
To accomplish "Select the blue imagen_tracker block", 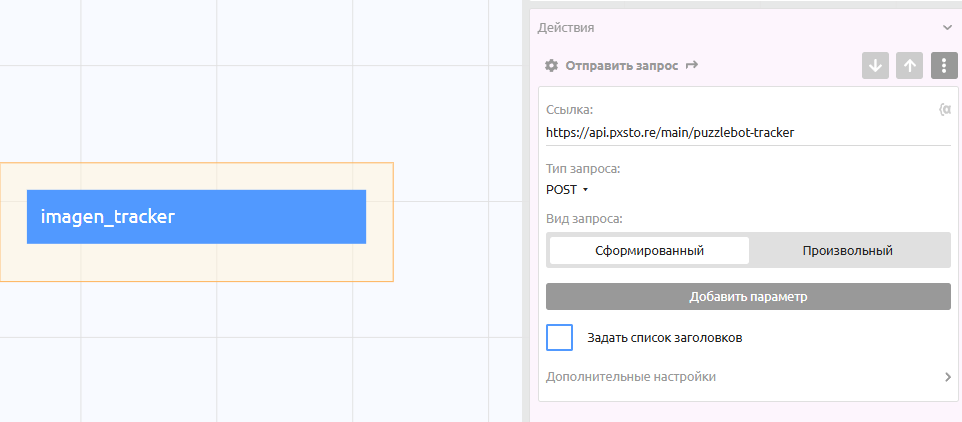I will click(x=196, y=217).
